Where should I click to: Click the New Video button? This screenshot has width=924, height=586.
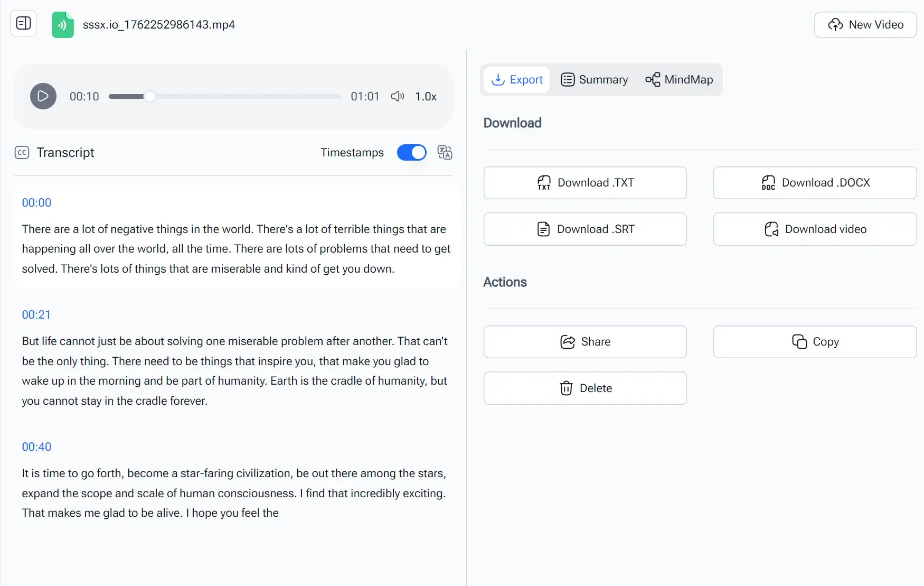[865, 24]
